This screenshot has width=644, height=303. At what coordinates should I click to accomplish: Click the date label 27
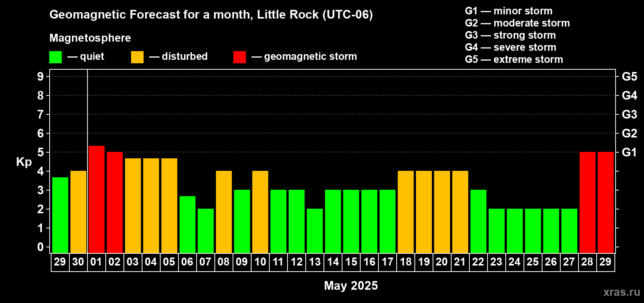(569, 262)
